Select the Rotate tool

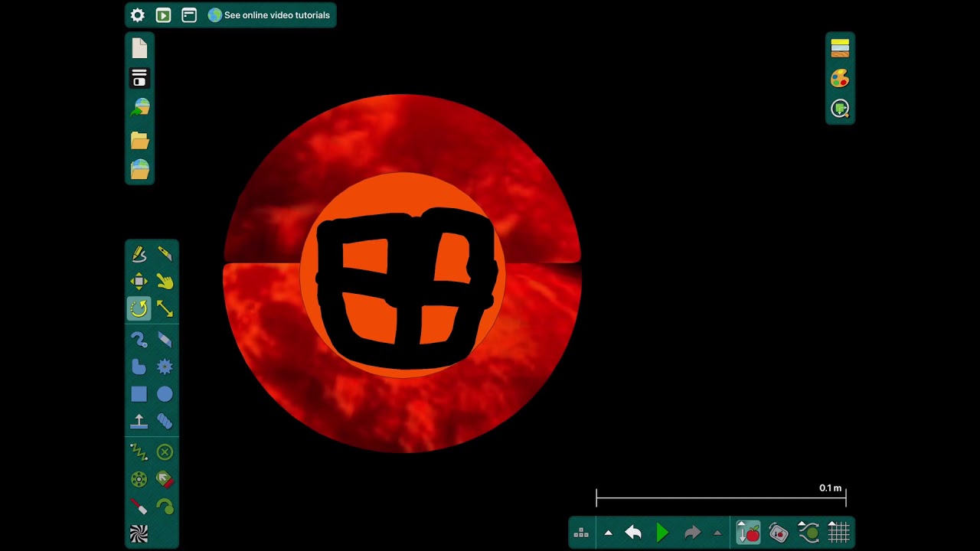139,308
